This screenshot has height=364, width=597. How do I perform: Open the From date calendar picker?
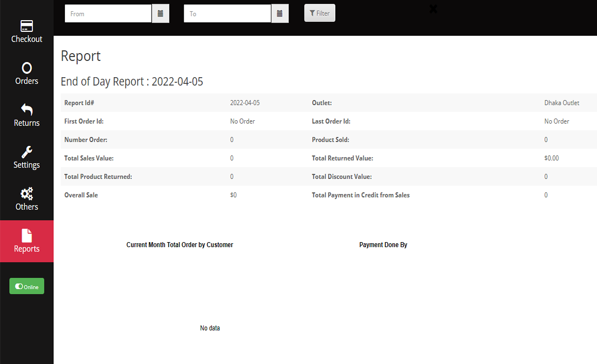coord(161,13)
